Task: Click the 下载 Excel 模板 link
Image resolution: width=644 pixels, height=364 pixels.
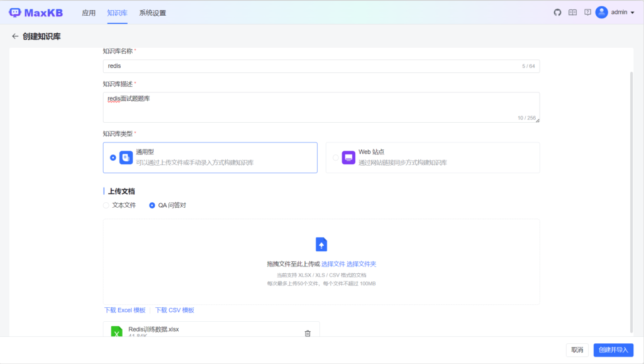Action: point(125,310)
